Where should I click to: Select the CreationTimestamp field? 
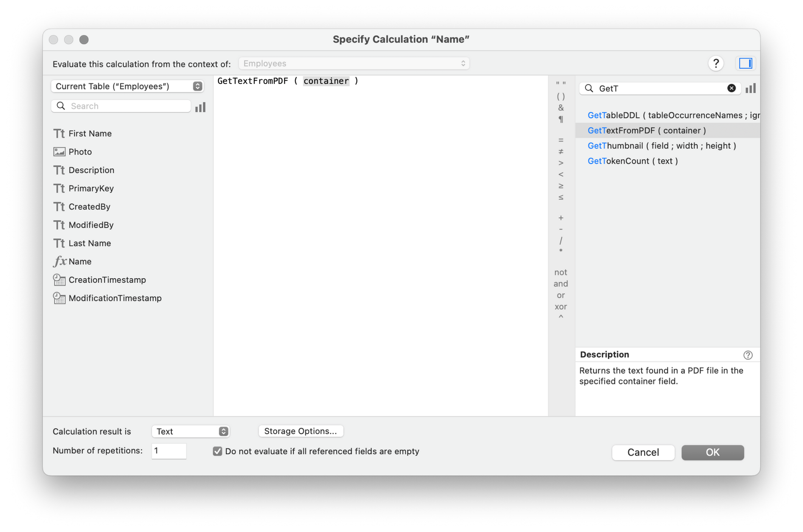tap(100, 280)
